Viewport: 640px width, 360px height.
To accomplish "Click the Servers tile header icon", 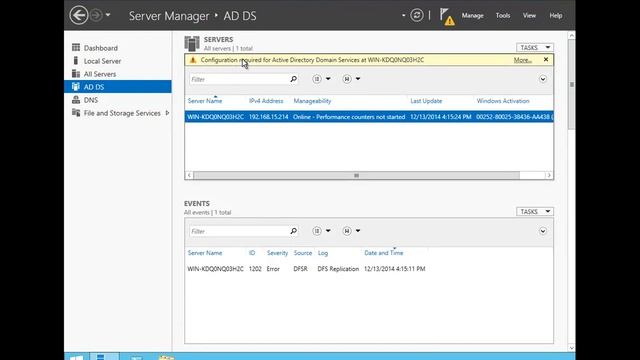I will point(192,44).
